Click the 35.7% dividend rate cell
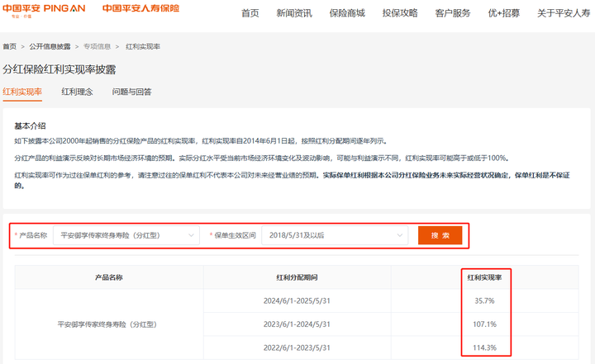 (484, 300)
